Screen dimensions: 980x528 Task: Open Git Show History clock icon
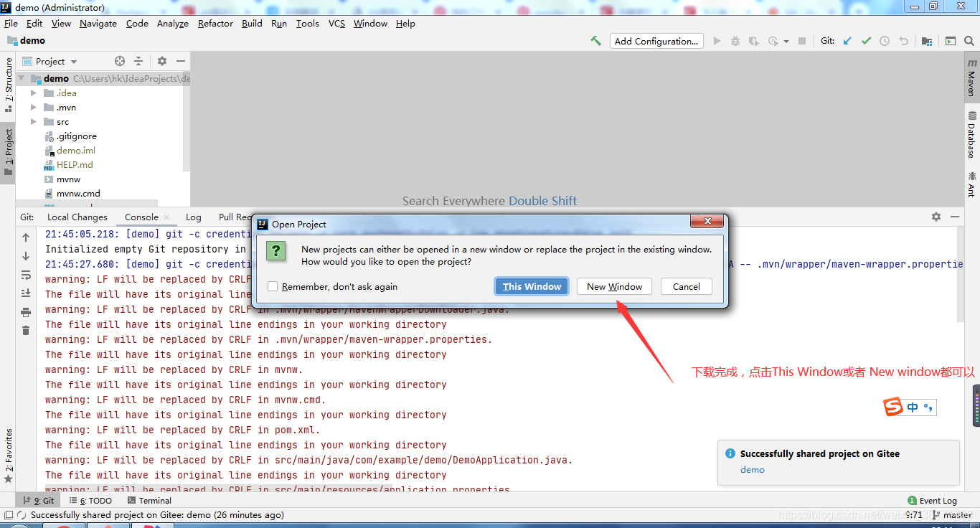(885, 41)
